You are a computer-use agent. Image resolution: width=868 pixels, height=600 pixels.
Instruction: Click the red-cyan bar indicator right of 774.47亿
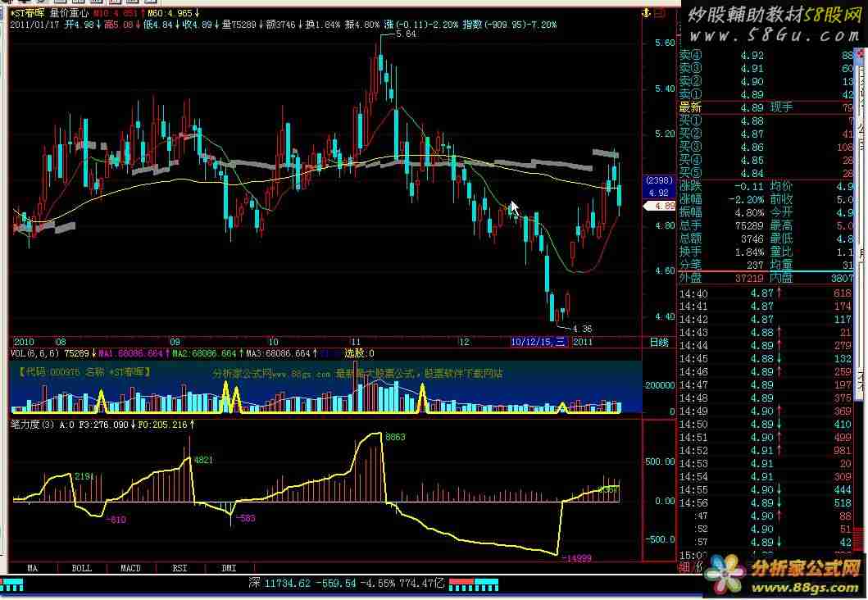pyautogui.click(x=474, y=584)
